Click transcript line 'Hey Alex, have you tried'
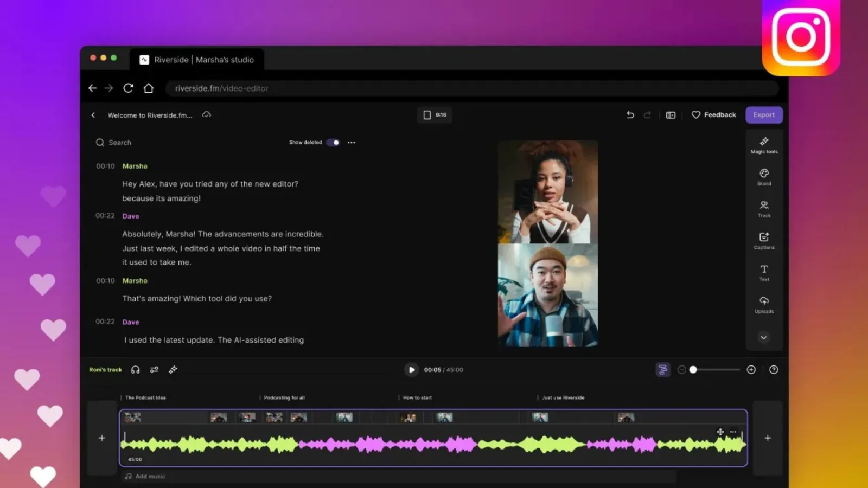 (210, 184)
